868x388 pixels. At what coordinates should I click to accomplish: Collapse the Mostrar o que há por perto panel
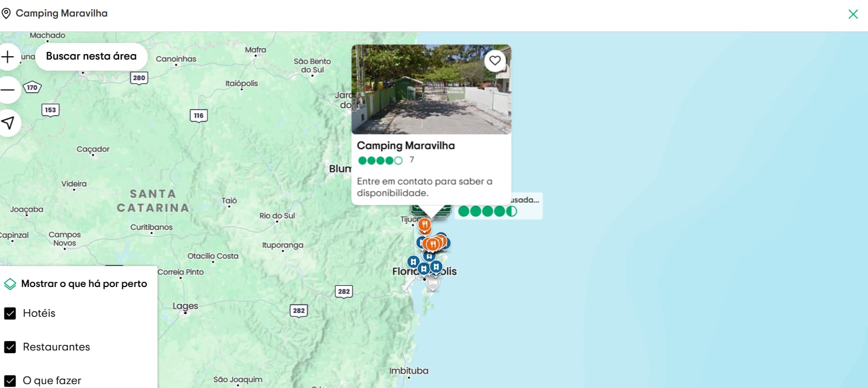coord(84,284)
